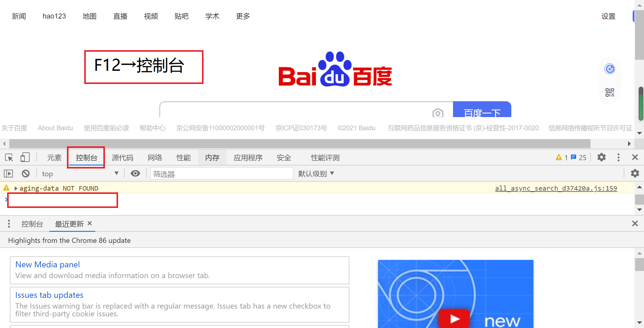Screen dimensions: 644x328
Task: Select the 最近更新 drawer tab
Action: pos(69,224)
